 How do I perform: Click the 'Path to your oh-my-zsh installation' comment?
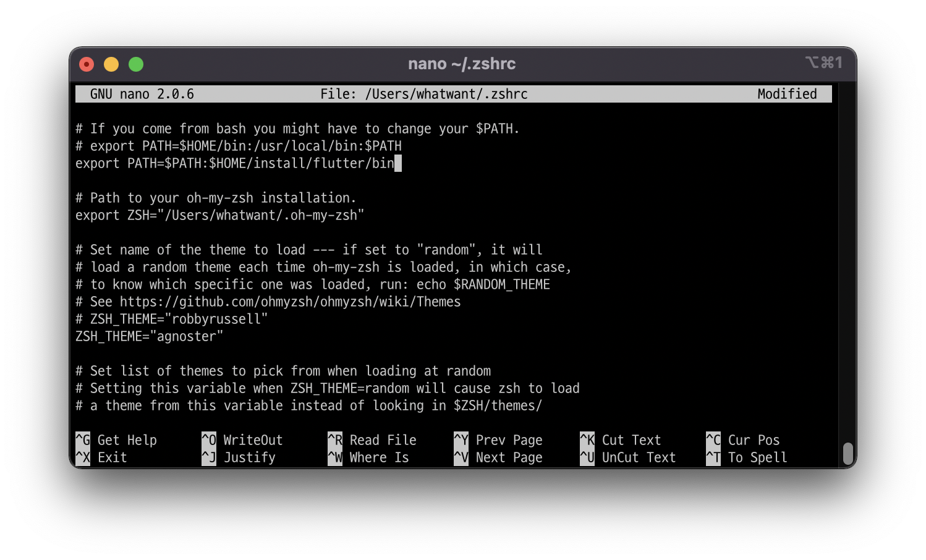pos(216,198)
